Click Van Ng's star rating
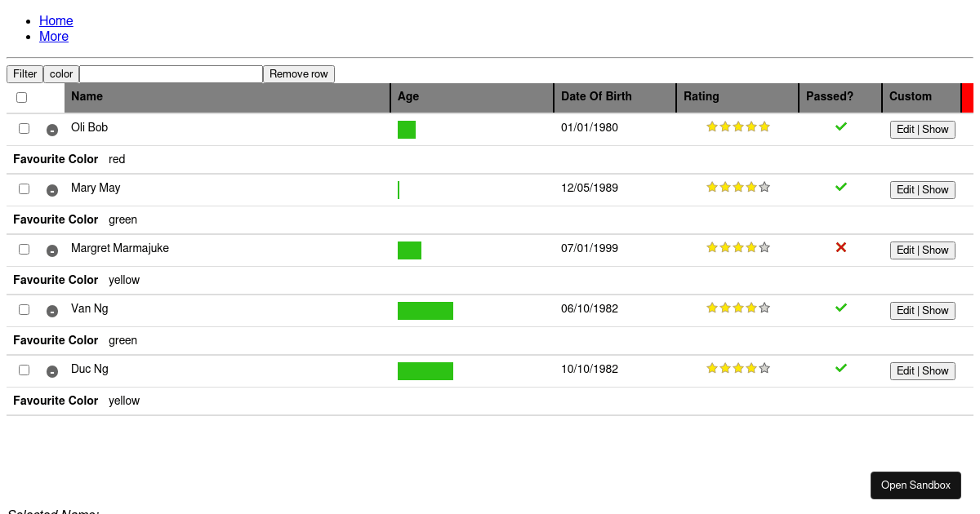The width and height of the screenshot is (980, 514). pyautogui.click(x=737, y=308)
